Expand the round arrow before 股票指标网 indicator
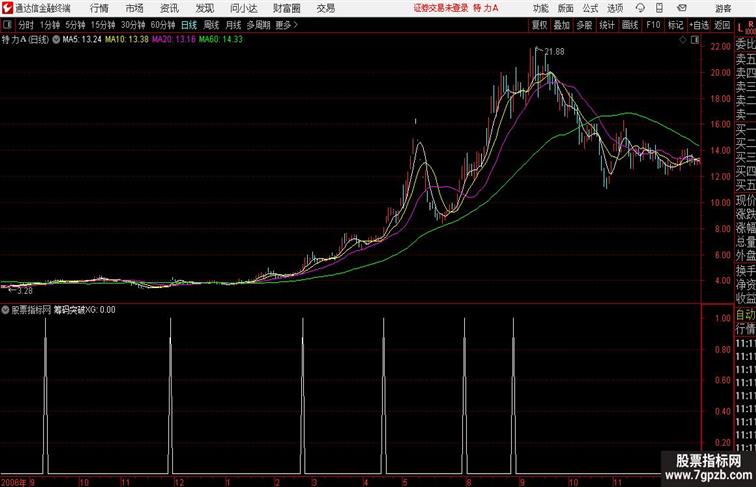The width and height of the screenshot is (756, 487). (5, 310)
